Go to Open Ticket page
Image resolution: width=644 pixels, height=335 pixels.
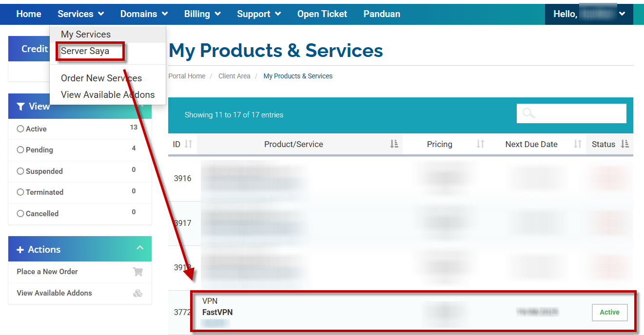point(322,14)
